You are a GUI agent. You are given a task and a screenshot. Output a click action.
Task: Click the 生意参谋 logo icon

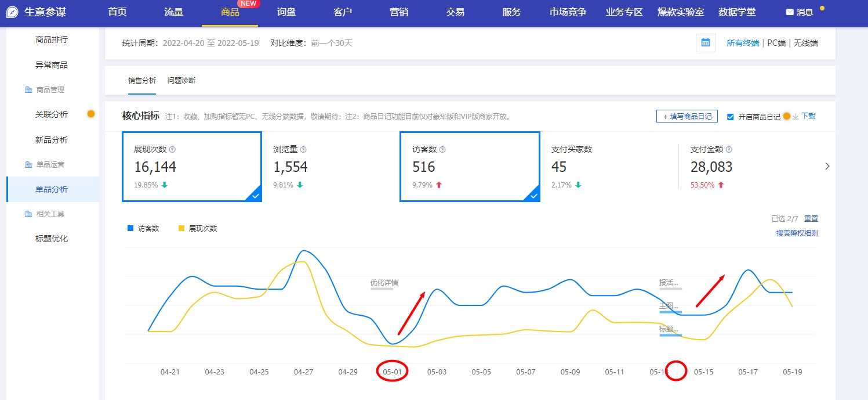[12, 11]
